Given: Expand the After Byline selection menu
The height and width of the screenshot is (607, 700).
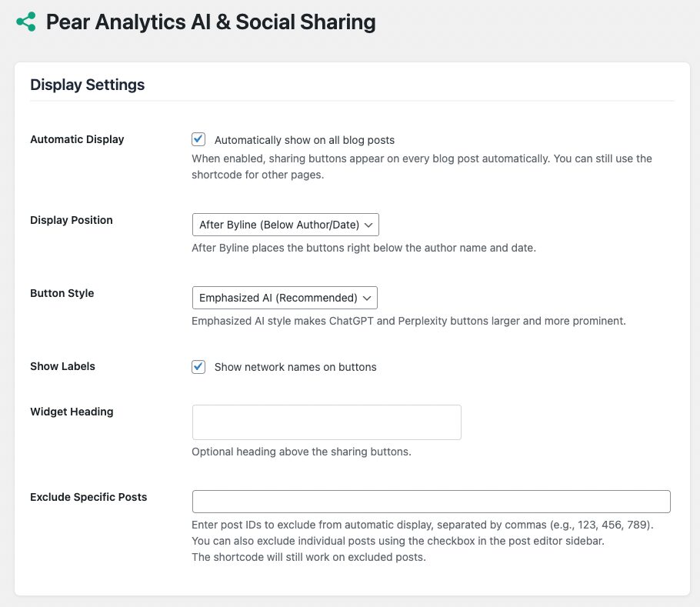Looking at the screenshot, I should (285, 225).
